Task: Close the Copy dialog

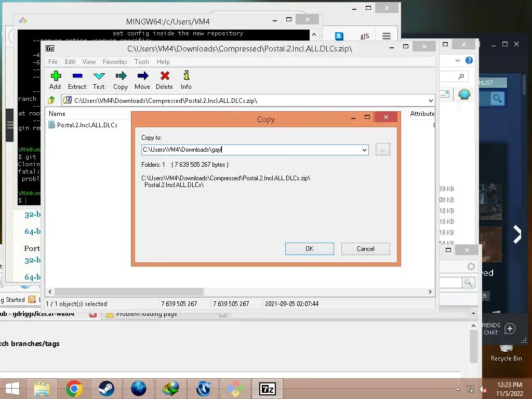Action: pos(386,117)
